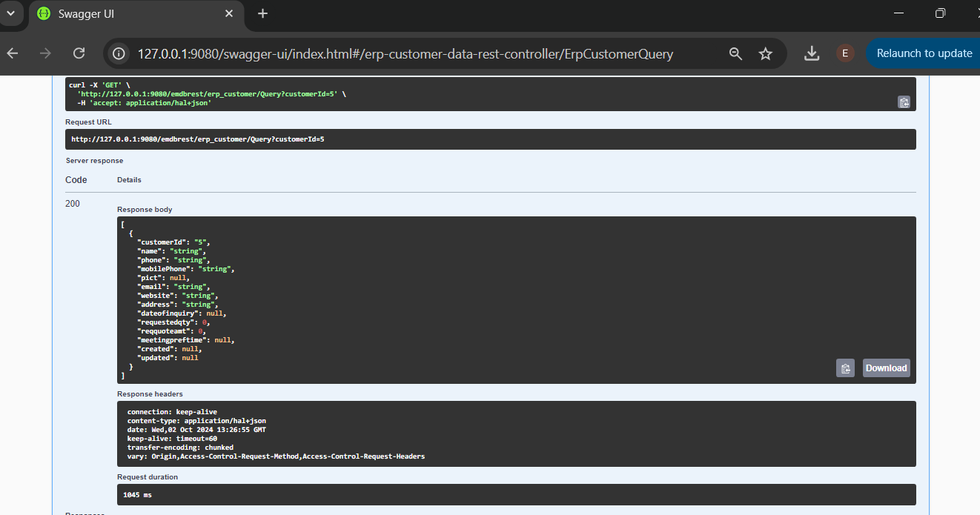Click the address bar URL

point(405,53)
